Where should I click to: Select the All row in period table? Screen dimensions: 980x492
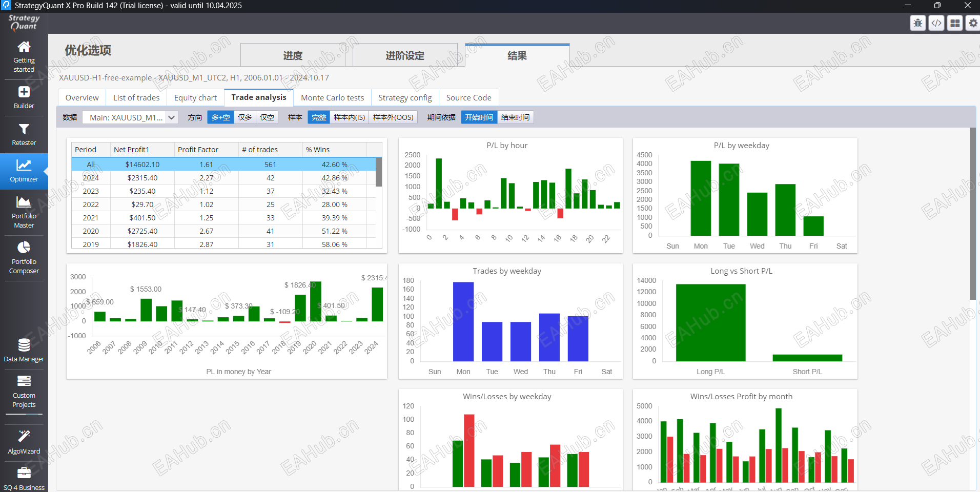(x=224, y=165)
